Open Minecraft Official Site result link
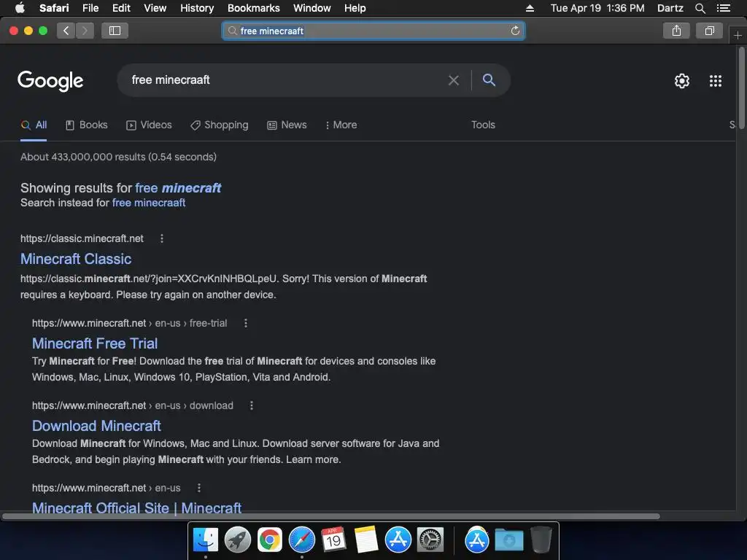Viewport: 747px width, 560px height. click(x=136, y=508)
